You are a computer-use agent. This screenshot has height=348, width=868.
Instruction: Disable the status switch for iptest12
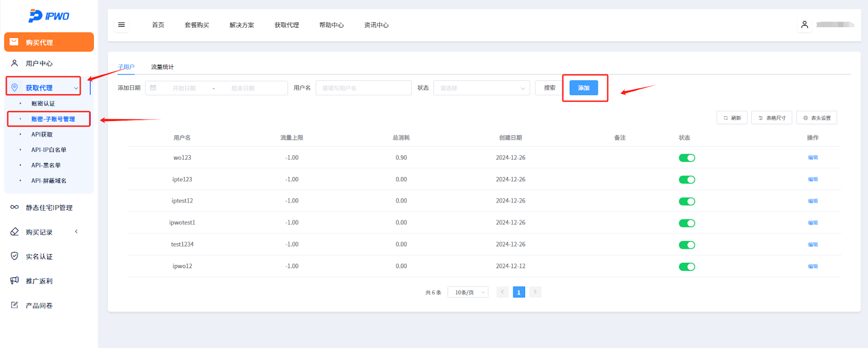click(x=687, y=201)
